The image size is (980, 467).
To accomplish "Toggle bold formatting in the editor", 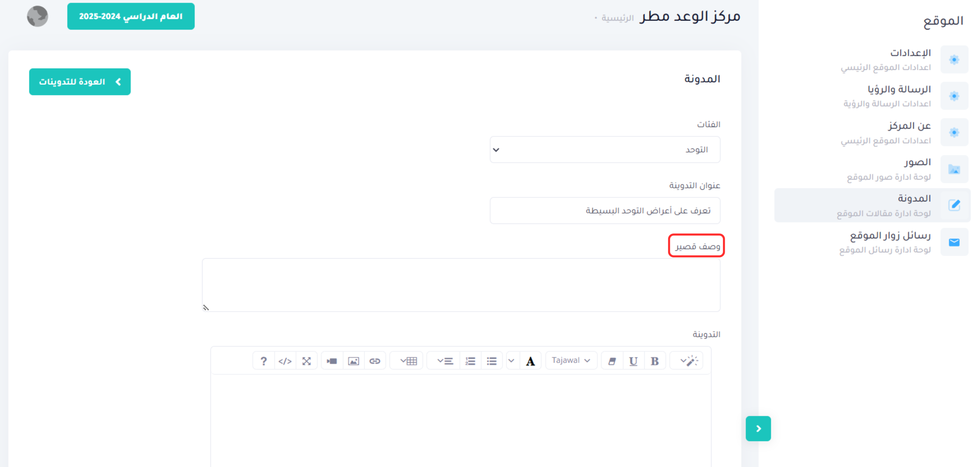I will (x=655, y=361).
